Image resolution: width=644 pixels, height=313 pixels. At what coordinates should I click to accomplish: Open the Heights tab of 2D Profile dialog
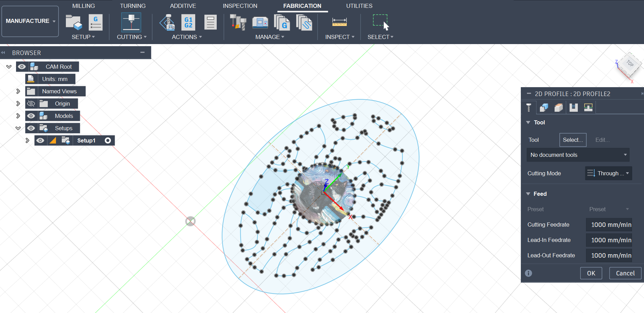(559, 107)
